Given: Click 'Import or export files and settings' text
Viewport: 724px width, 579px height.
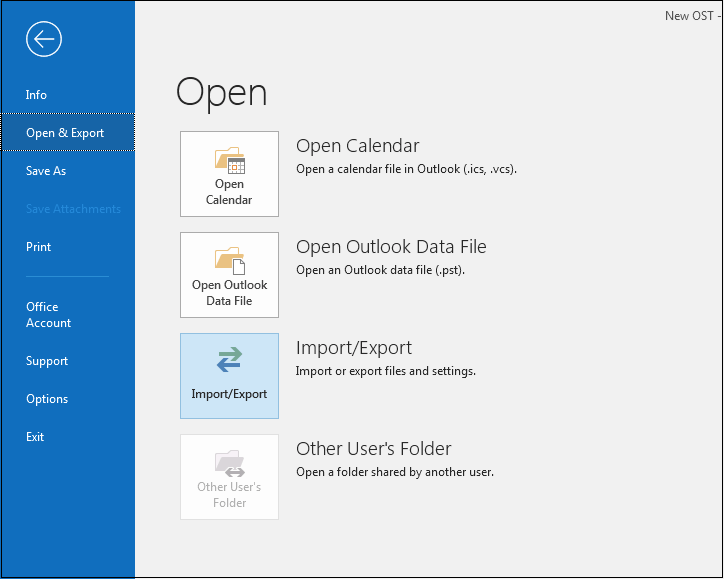Looking at the screenshot, I should (386, 371).
